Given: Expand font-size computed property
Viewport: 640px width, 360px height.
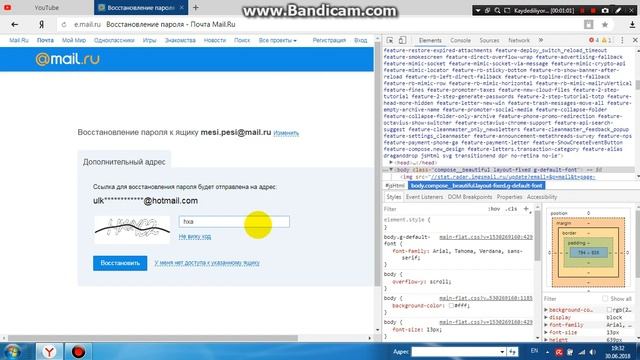Looking at the screenshot, I should coord(546,332).
